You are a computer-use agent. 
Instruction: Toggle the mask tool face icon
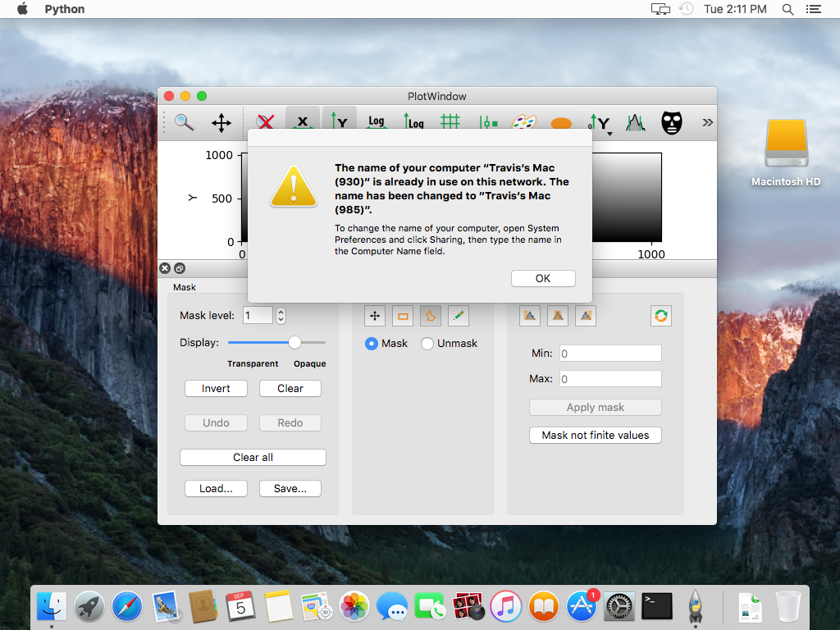click(x=671, y=123)
